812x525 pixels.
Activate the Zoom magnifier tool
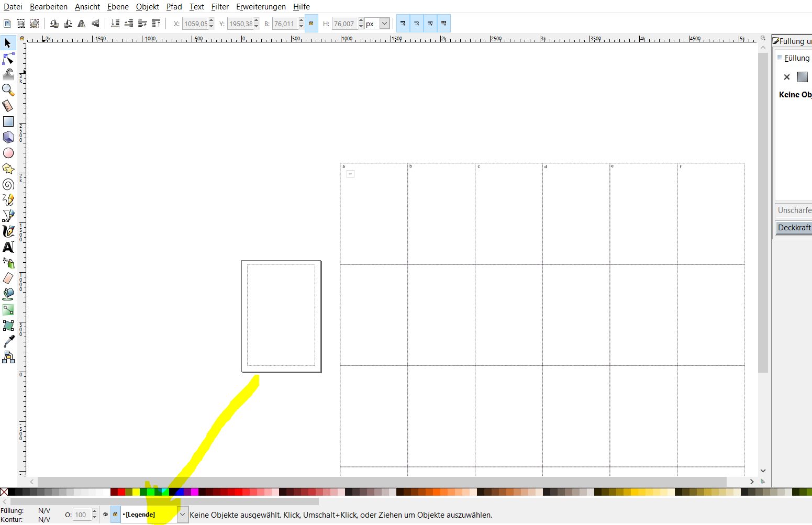tap(8, 90)
